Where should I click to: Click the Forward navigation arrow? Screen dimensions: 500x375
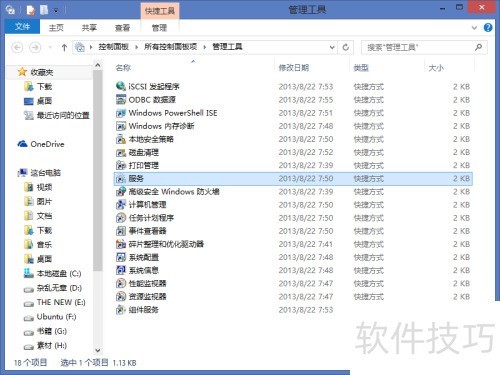35,47
